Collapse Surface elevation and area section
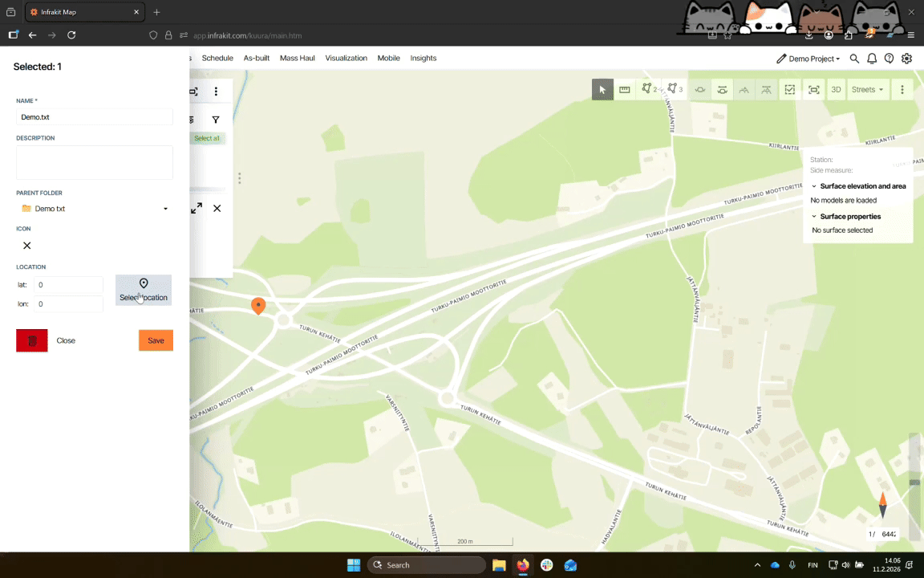The image size is (924, 578). (814, 186)
